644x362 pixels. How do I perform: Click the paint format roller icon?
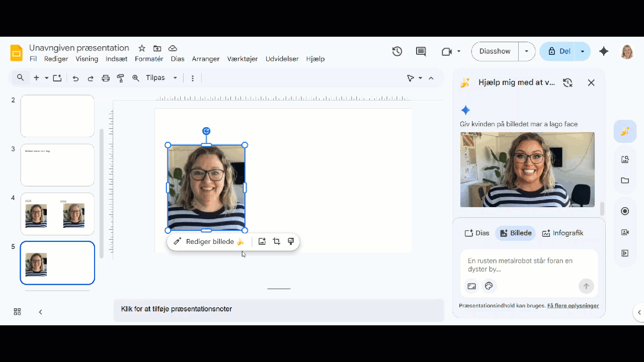tap(121, 78)
